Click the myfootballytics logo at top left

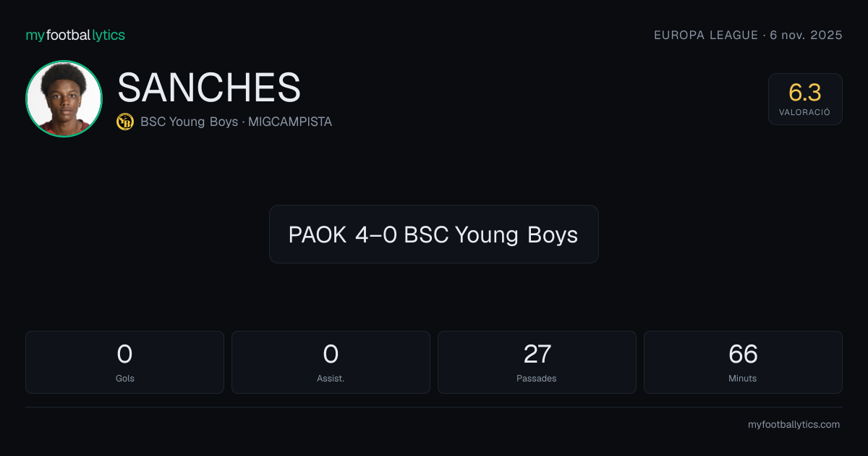[75, 35]
